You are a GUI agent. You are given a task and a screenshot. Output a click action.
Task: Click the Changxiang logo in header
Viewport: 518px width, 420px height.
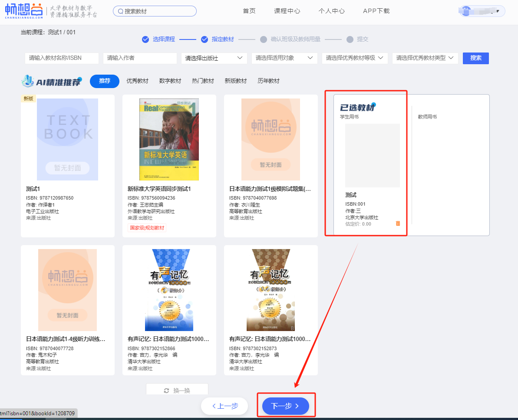point(24,11)
